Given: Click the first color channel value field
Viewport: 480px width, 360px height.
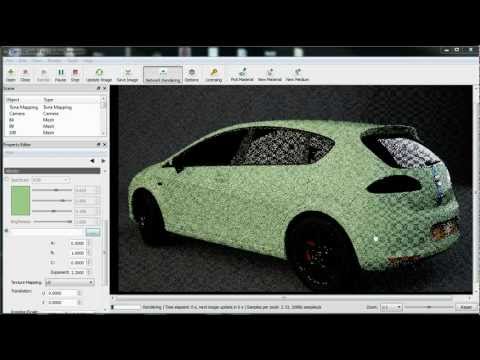Looking at the screenshot, I should [x=86, y=190].
